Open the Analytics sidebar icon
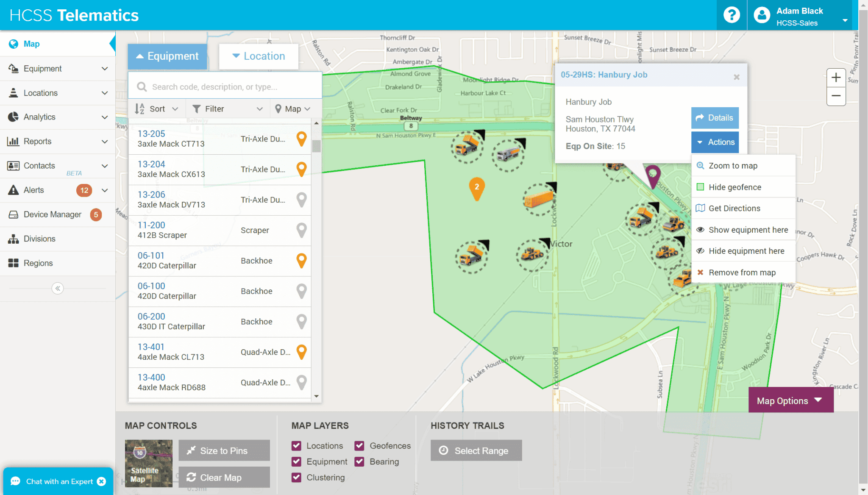Screen dimensions: 868x495 [x=13, y=117]
